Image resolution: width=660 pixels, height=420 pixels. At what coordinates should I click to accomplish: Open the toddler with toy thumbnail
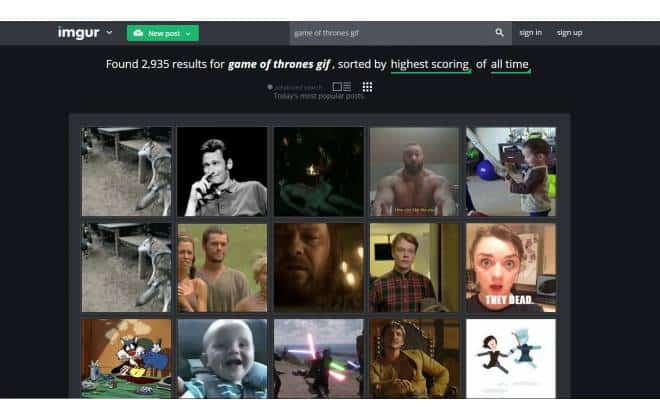click(x=511, y=172)
